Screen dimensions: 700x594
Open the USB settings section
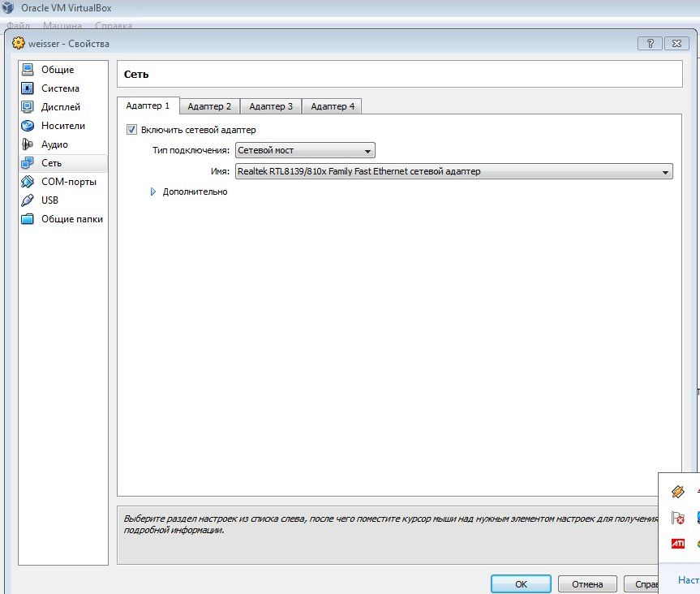click(63, 200)
